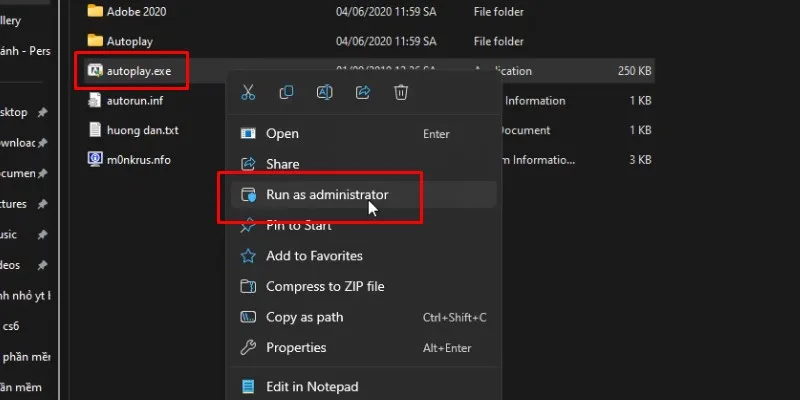This screenshot has width=800, height=400.
Task: Open the cs6 item in sidebar
Action: [x=11, y=326]
